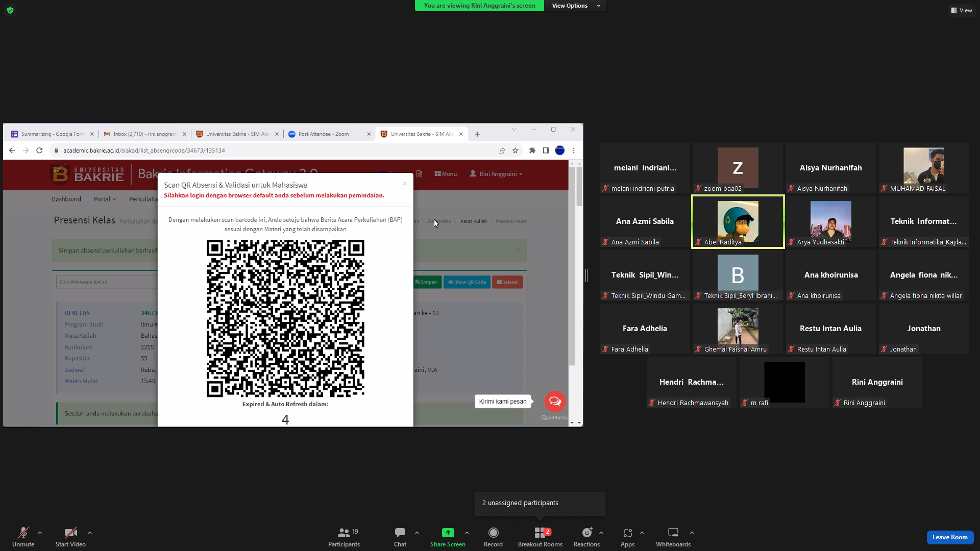
Task: Open the Apps panel
Action: tap(627, 537)
